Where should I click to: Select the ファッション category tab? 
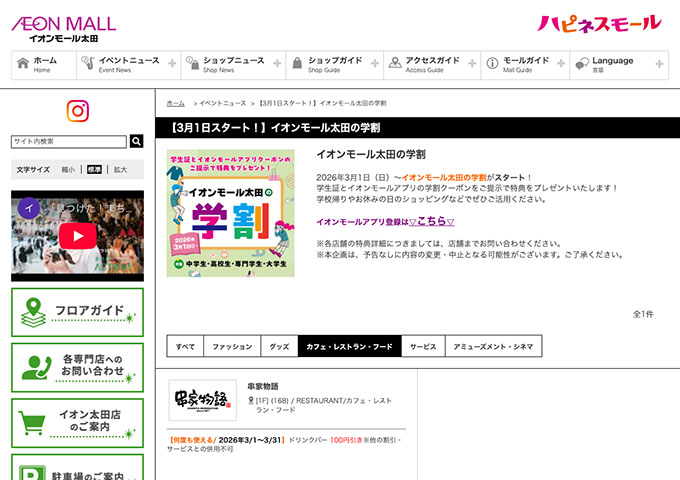tap(232, 347)
